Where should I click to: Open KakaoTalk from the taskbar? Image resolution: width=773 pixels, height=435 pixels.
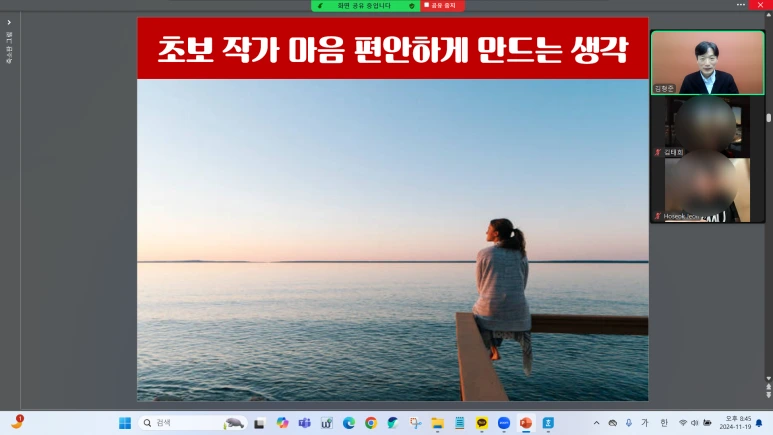[482, 423]
